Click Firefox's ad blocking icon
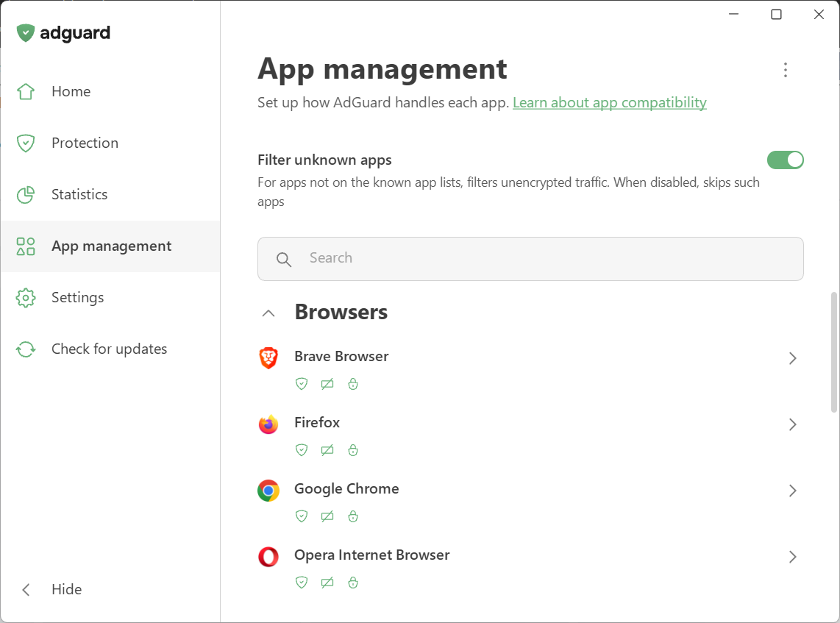The image size is (840, 623). [327, 450]
